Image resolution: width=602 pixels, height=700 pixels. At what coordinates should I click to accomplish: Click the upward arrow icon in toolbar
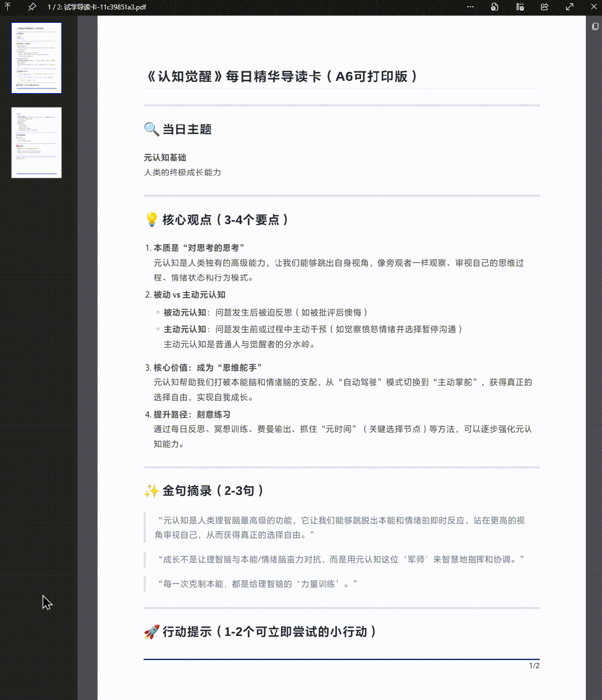pyautogui.click(x=7, y=7)
